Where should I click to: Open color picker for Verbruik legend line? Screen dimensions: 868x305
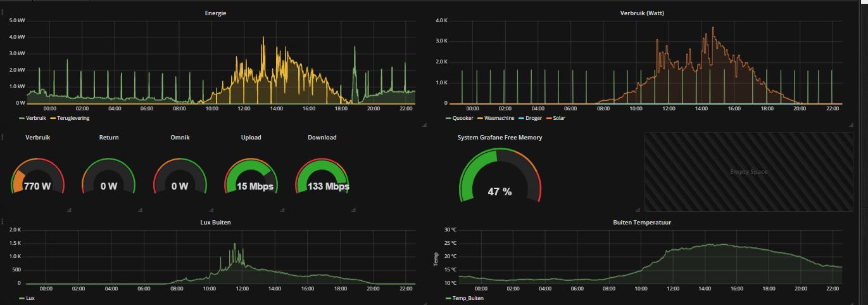click(x=22, y=118)
